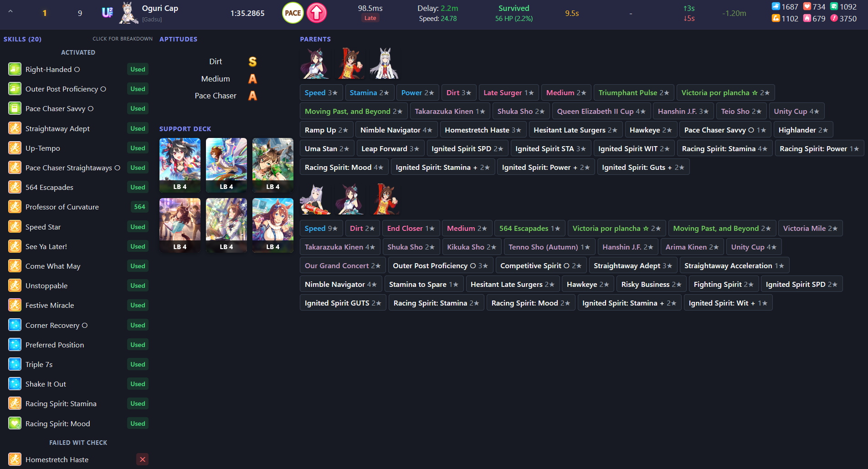868x469 pixels.
Task: Click the 564 Escapades skill icon
Action: [x=15, y=187]
